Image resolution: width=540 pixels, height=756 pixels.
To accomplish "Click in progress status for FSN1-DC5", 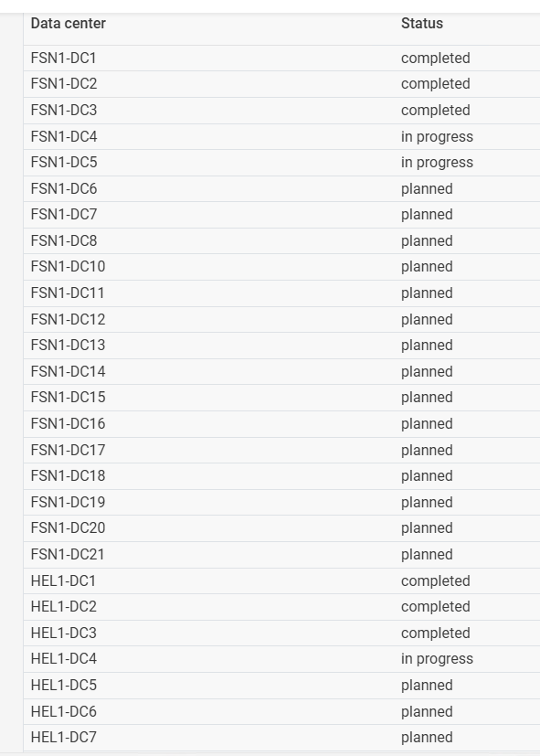I will pos(437,163).
